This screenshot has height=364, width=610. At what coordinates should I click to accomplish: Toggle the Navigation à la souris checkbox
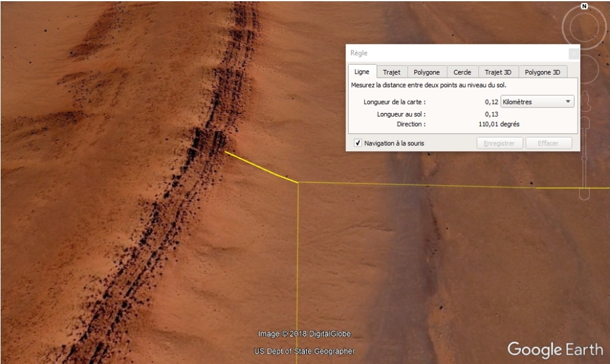[x=358, y=143]
